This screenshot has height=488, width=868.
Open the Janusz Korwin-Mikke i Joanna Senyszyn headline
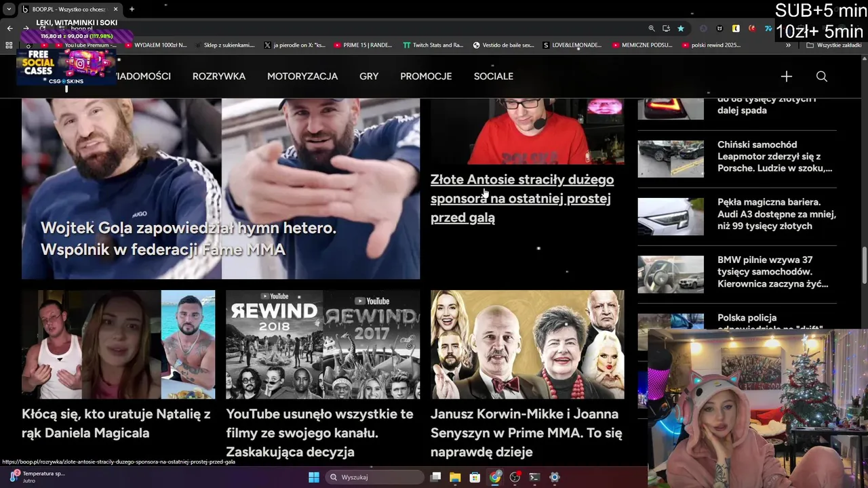click(526, 432)
